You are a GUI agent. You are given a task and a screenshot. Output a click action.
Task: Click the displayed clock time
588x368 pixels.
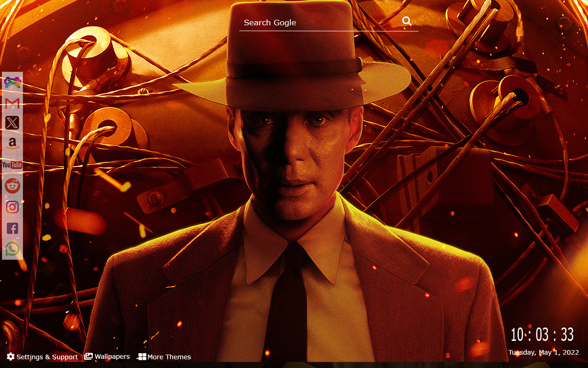(543, 335)
